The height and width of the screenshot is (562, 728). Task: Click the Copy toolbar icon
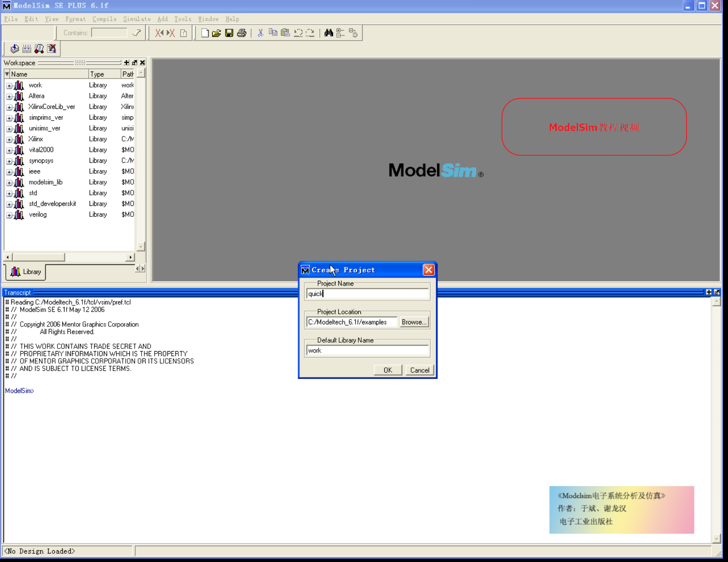[x=273, y=33]
